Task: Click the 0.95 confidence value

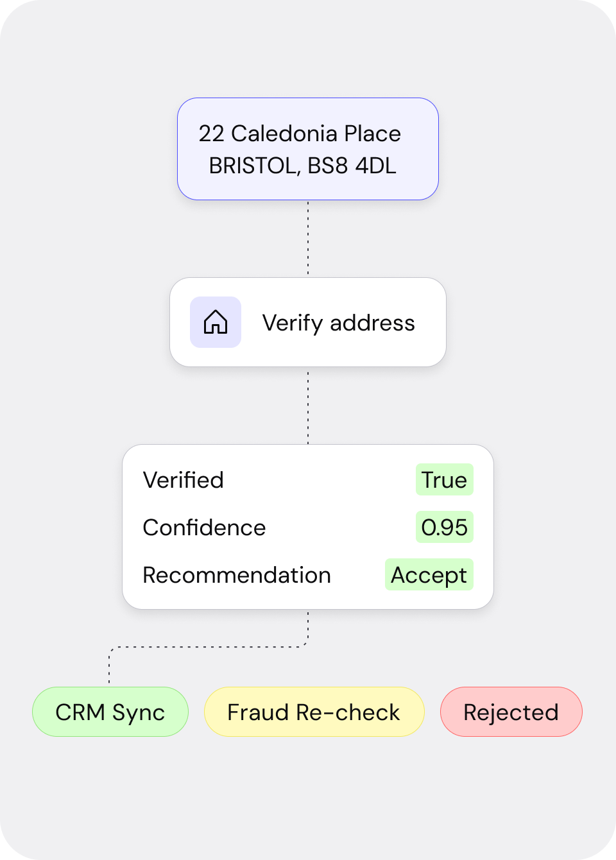Action: click(x=445, y=527)
